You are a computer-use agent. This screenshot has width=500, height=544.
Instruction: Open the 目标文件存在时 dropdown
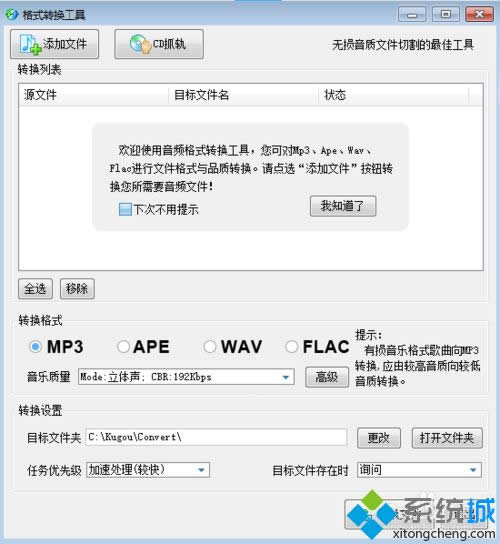point(419,470)
